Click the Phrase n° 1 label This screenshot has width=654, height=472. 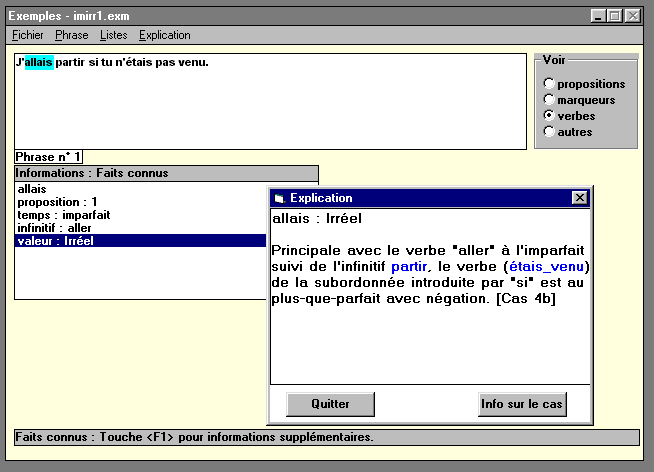click(x=48, y=157)
